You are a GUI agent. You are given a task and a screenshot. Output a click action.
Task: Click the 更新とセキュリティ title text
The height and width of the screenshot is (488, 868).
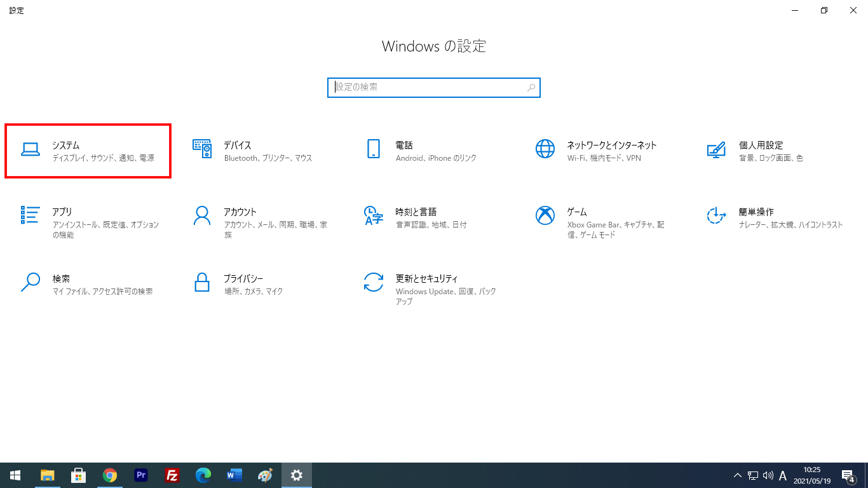[x=426, y=279]
